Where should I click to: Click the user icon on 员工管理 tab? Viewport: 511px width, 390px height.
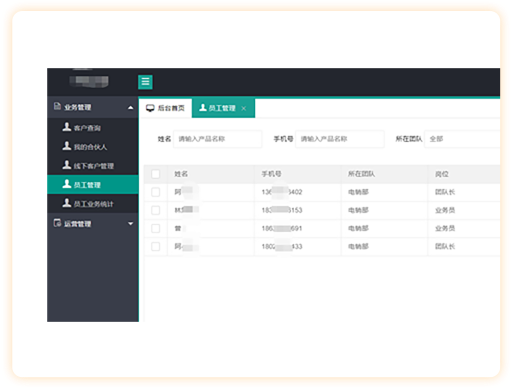point(203,107)
